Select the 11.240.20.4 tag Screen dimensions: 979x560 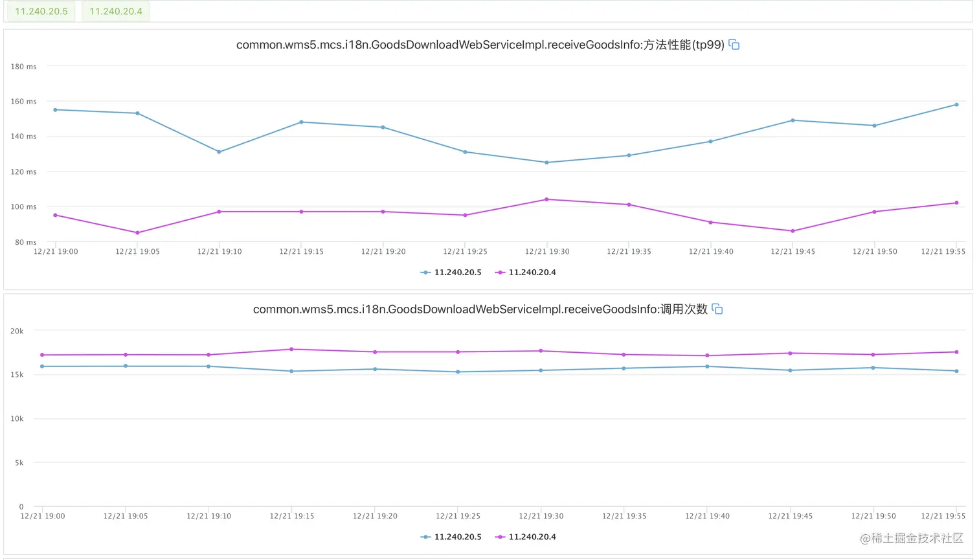pyautogui.click(x=116, y=11)
